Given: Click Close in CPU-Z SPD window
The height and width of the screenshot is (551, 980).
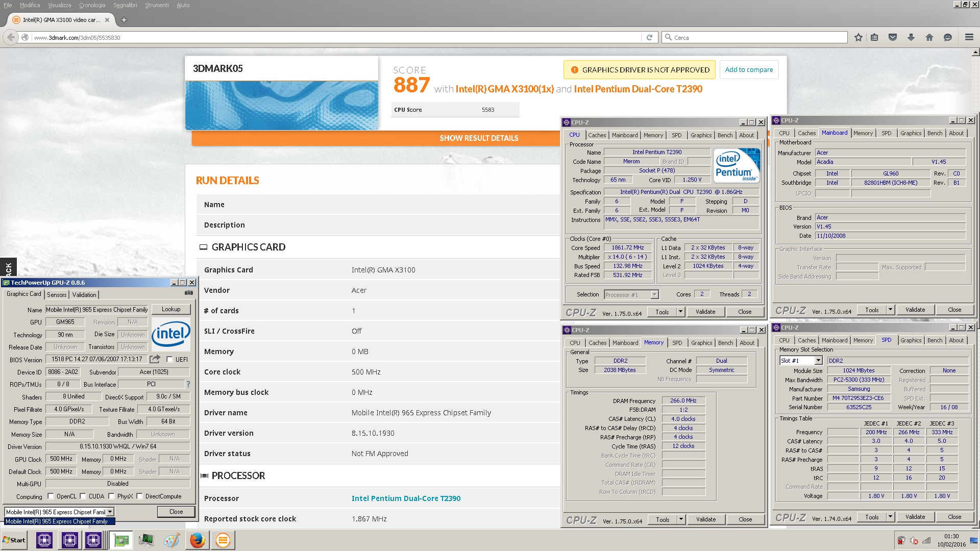Looking at the screenshot, I should (954, 517).
